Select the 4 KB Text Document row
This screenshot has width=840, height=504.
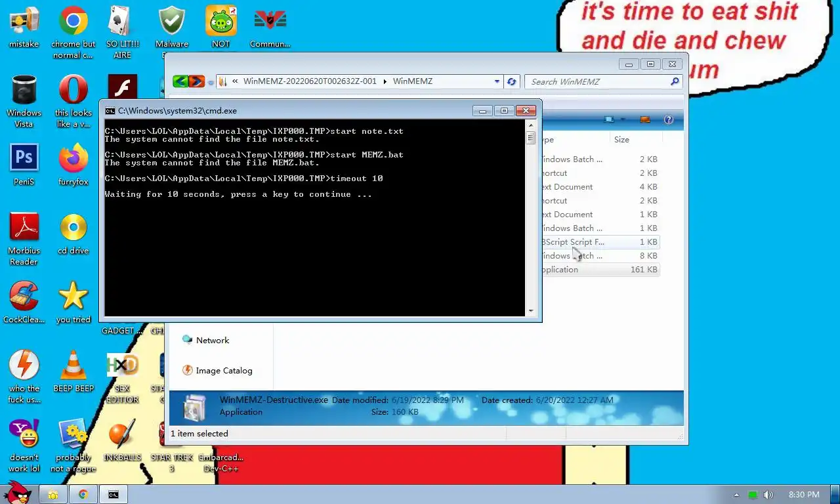tap(598, 187)
